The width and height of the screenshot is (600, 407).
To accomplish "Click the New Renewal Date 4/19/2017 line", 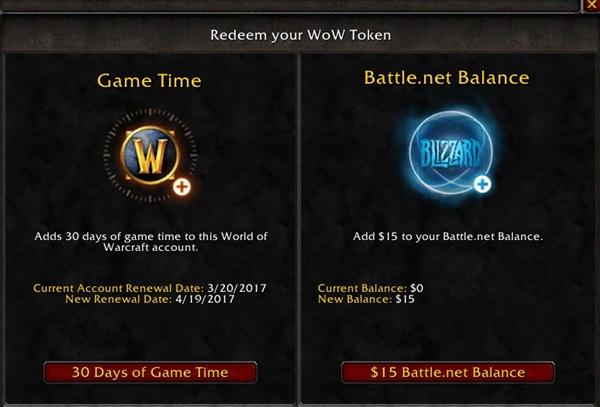I will click(x=150, y=299).
